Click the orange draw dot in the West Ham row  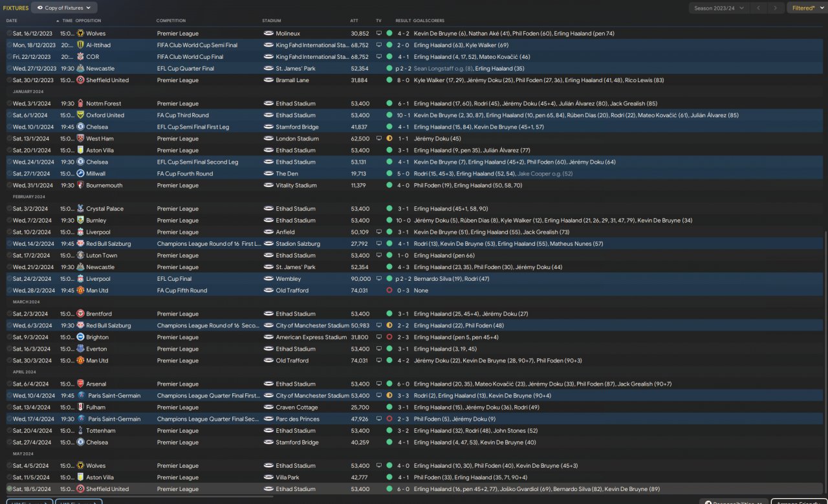(389, 138)
